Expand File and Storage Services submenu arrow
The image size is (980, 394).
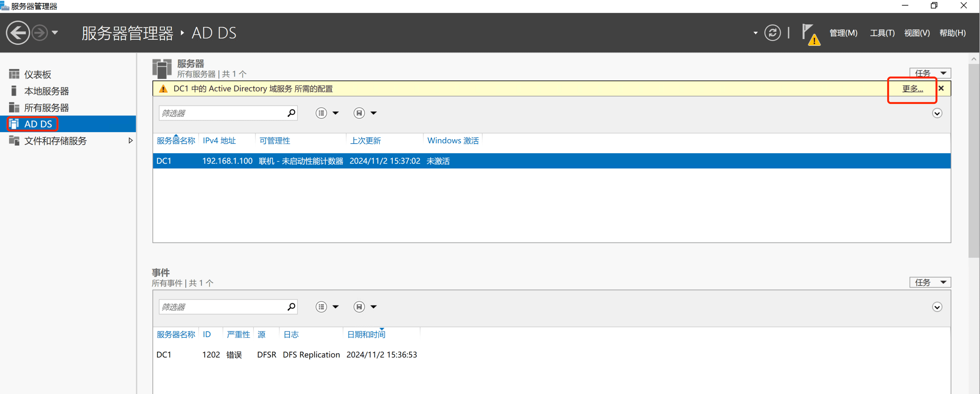[131, 141]
